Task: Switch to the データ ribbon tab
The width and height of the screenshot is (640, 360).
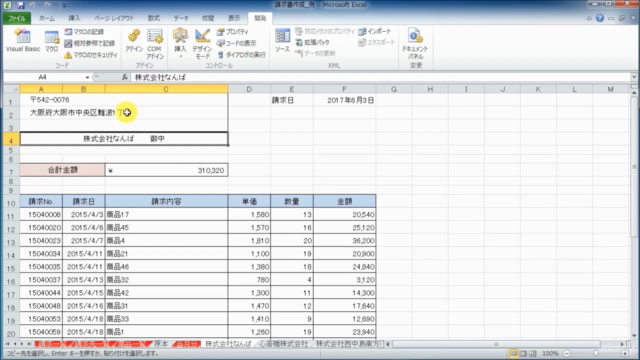Action: pos(181,18)
